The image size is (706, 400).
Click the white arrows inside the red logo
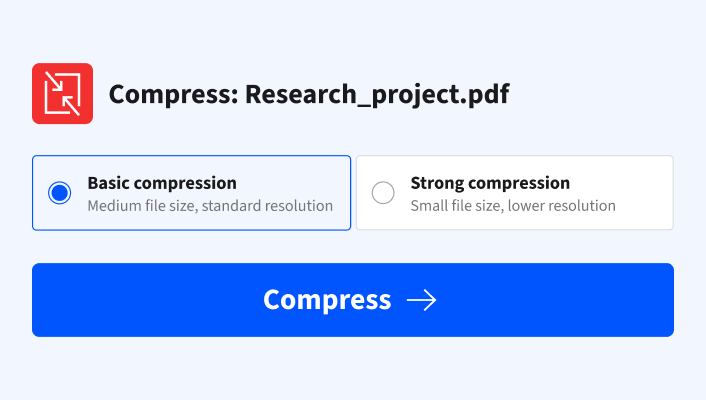[62, 94]
